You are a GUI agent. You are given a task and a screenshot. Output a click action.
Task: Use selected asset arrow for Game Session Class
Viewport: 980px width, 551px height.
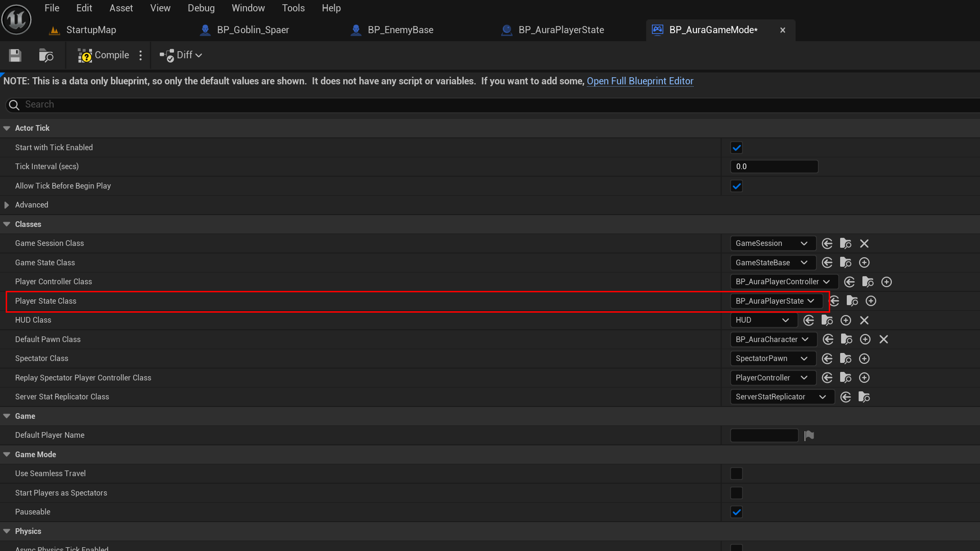(827, 244)
